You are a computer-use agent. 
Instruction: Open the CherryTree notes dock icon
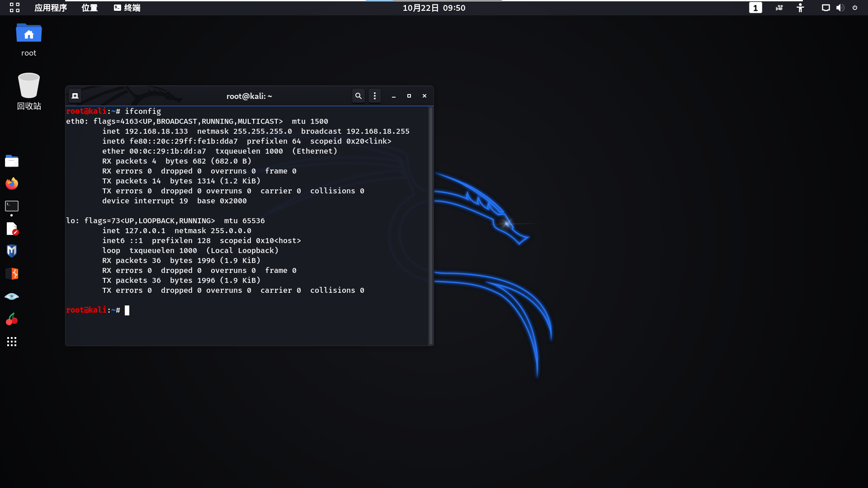12,319
